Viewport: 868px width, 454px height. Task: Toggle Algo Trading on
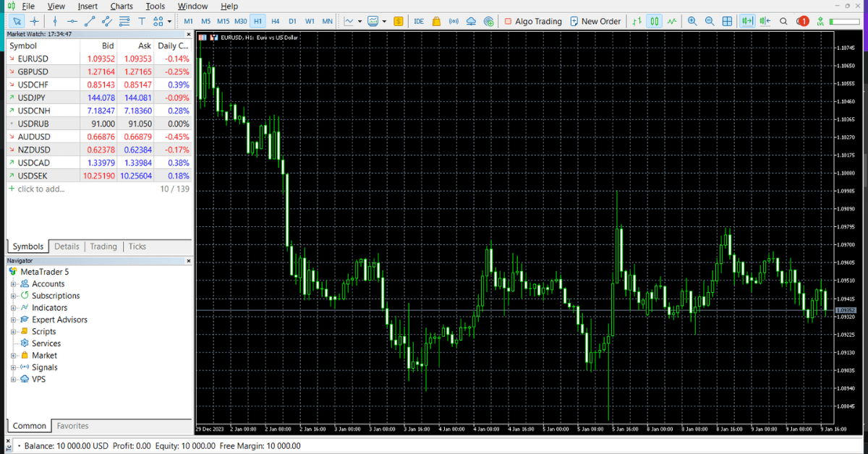[533, 21]
